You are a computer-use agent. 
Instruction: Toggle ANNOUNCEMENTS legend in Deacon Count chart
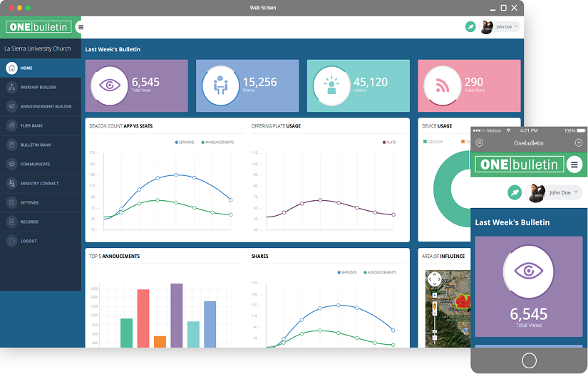coord(217,142)
